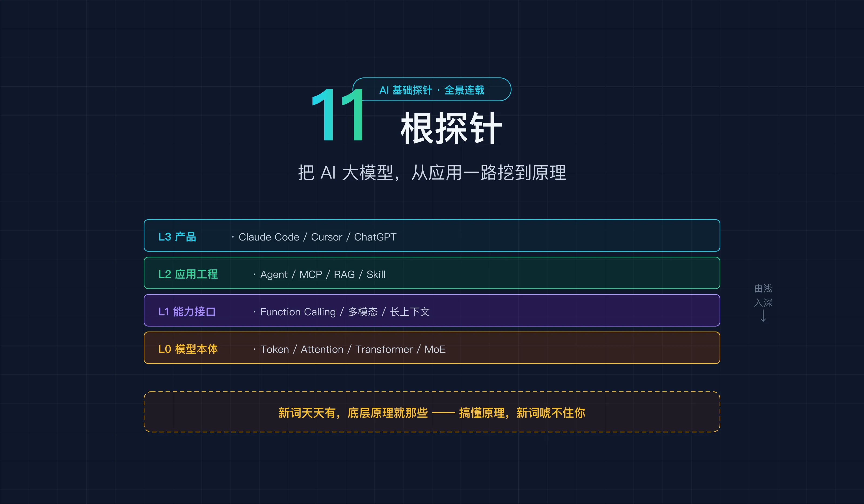Click the downward arrow under '入深'
This screenshot has height=504, width=864.
pos(763,316)
